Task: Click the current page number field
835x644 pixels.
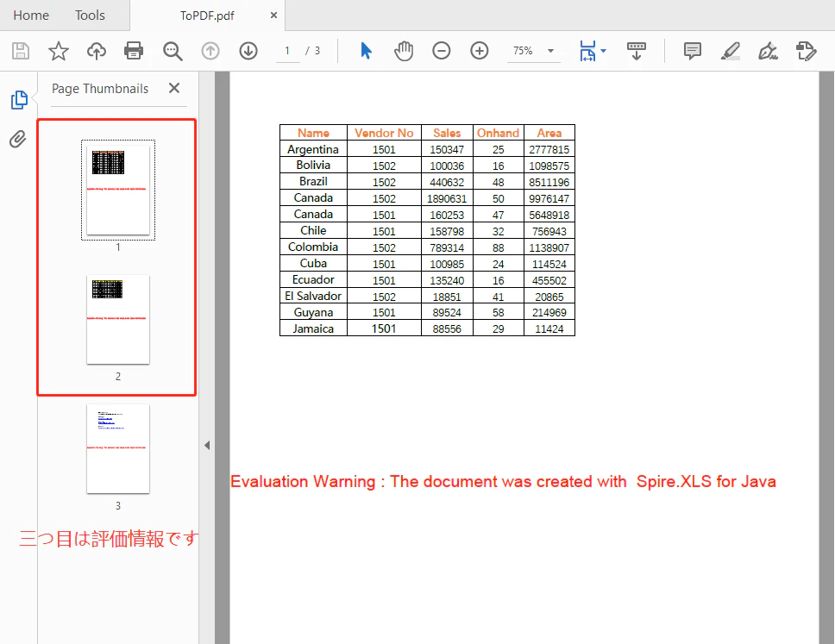Action: [287, 51]
